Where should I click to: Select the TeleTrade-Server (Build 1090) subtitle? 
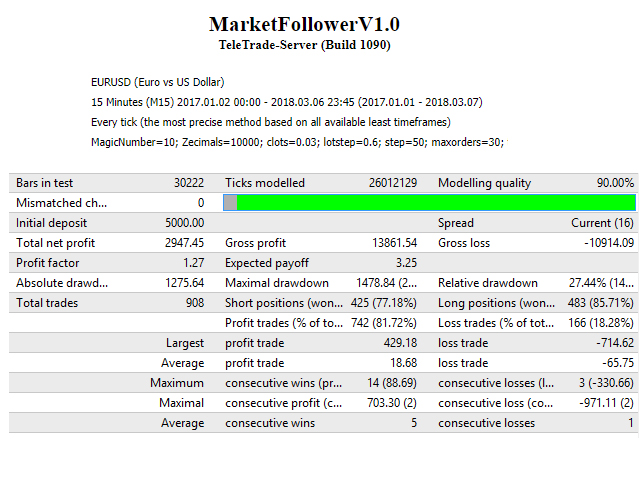pos(304,45)
